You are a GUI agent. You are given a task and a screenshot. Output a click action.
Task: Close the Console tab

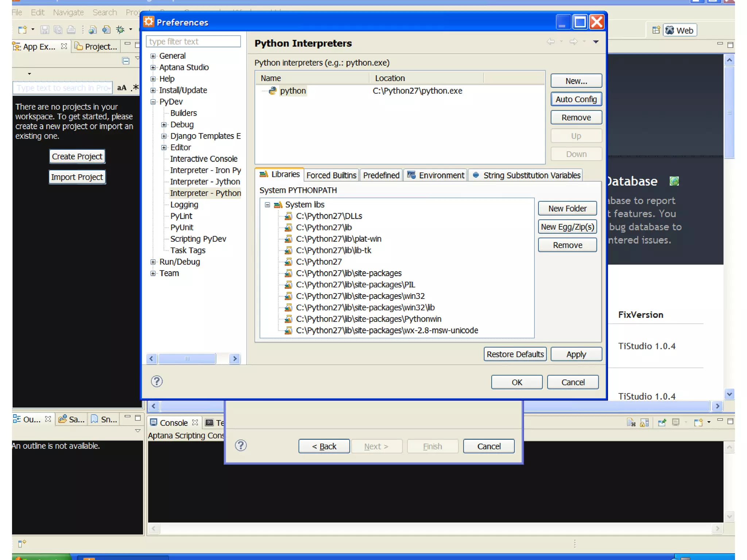coord(195,423)
